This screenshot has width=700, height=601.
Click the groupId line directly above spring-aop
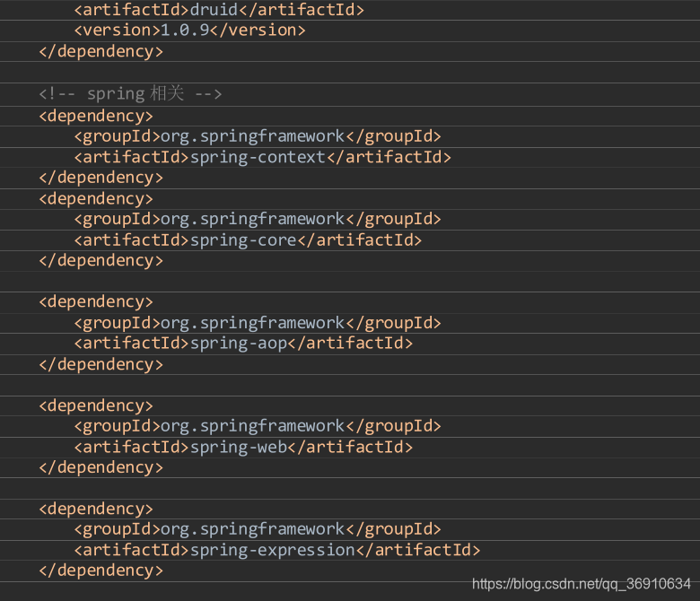[258, 323]
